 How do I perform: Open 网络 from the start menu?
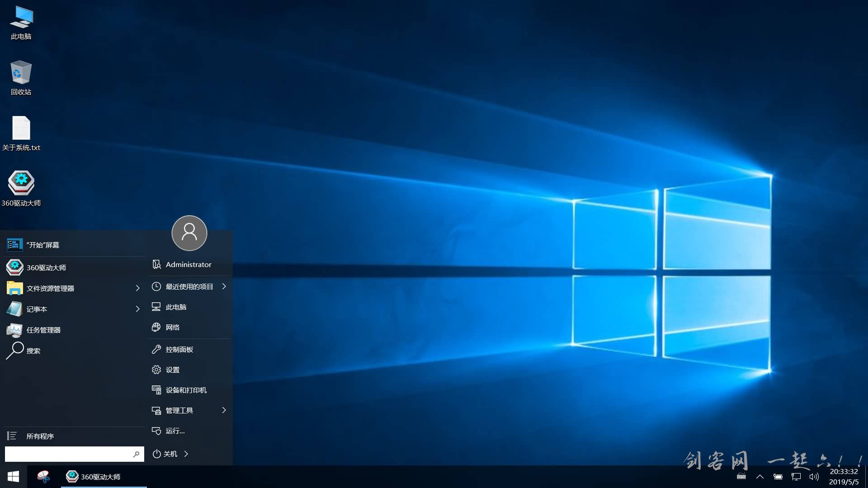[189, 327]
